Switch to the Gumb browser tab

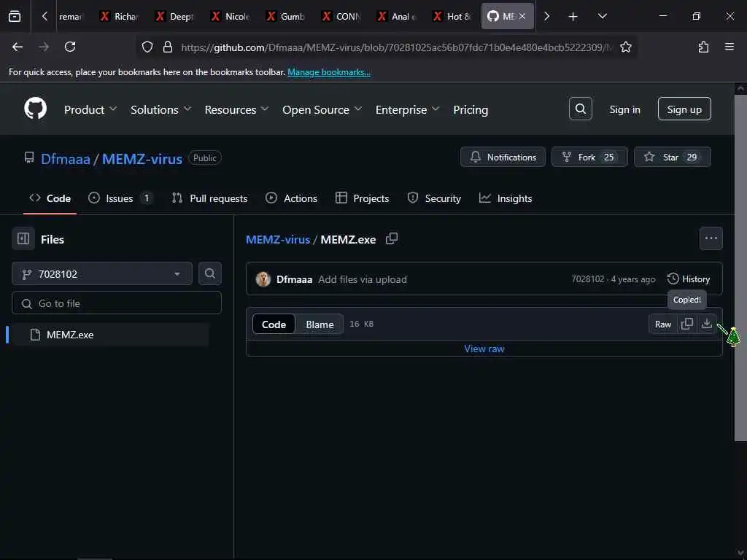tap(286, 17)
